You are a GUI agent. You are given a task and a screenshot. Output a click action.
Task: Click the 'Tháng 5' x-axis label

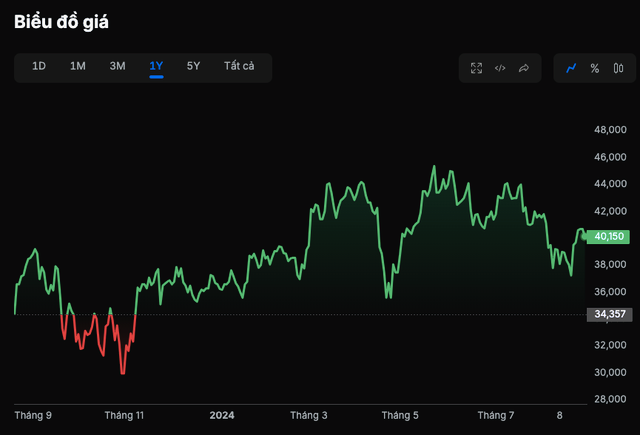pyautogui.click(x=400, y=415)
